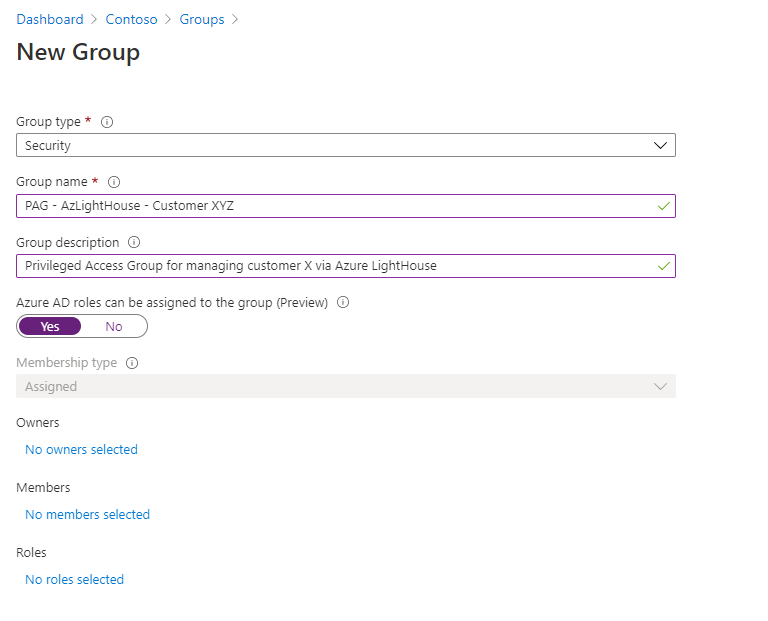Image resolution: width=768 pixels, height=621 pixels.
Task: Go to Dashboard in the breadcrumb
Action: (50, 19)
